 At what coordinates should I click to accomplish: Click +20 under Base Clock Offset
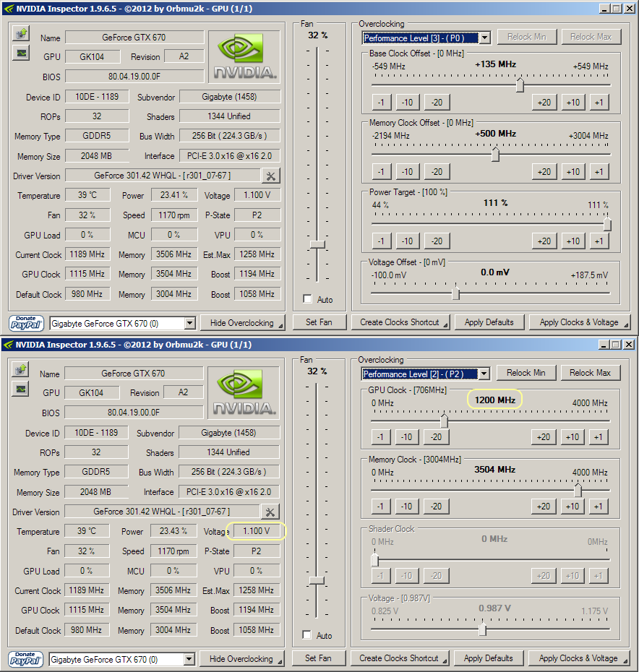[x=544, y=103]
